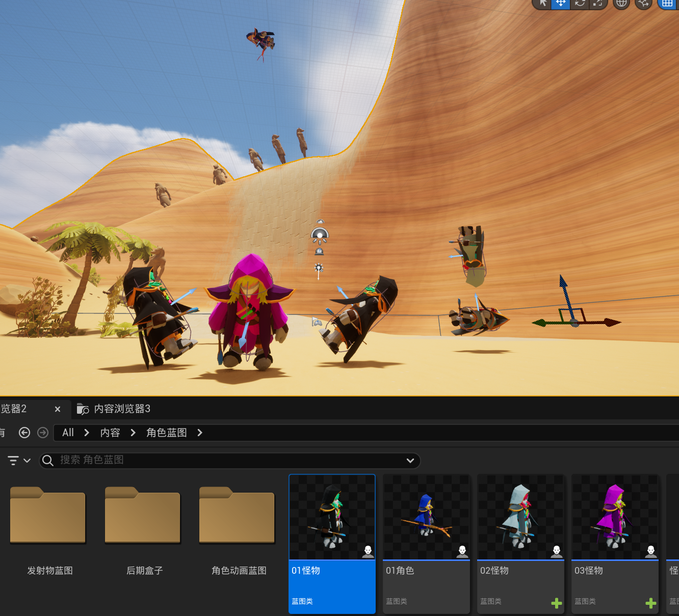Close the 浏览器2 tab

point(58,409)
